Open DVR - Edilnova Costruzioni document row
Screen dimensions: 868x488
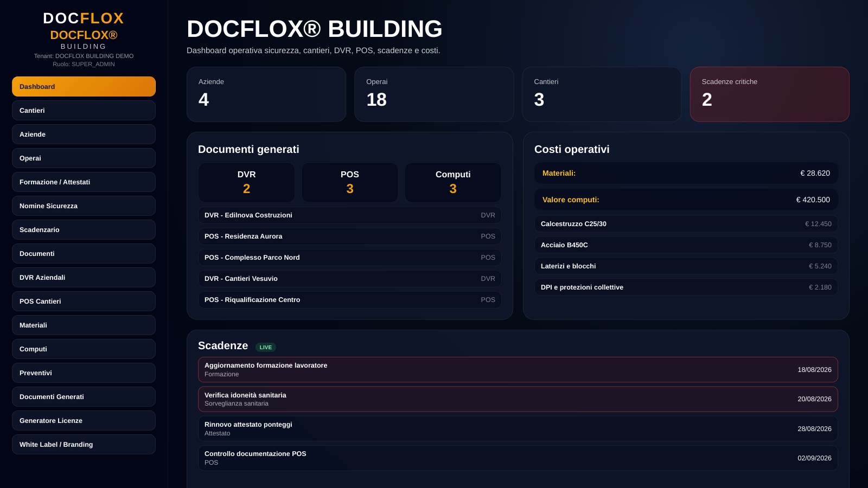pyautogui.click(x=350, y=215)
